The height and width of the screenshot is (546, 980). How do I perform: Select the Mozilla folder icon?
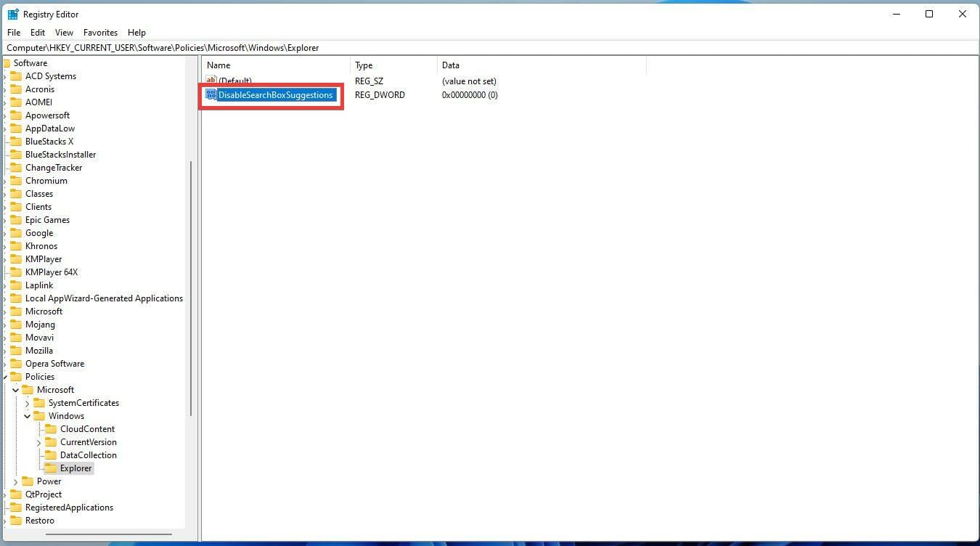pyautogui.click(x=16, y=350)
